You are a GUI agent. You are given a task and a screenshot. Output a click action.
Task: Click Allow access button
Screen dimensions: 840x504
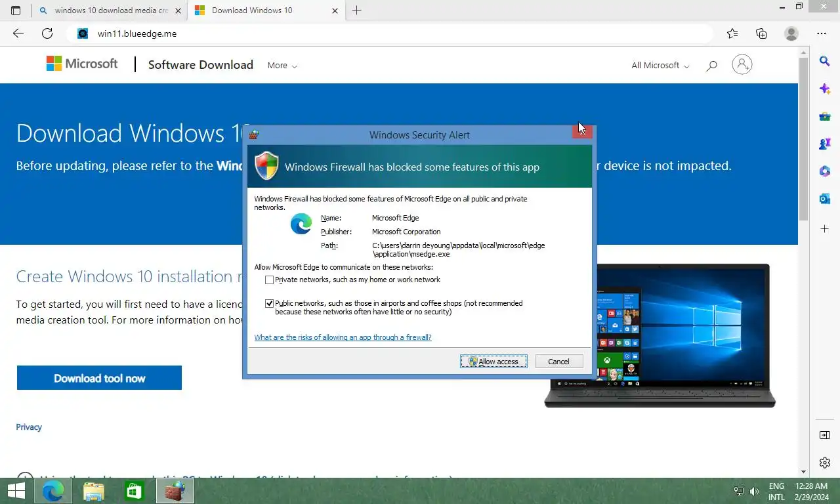click(x=493, y=362)
